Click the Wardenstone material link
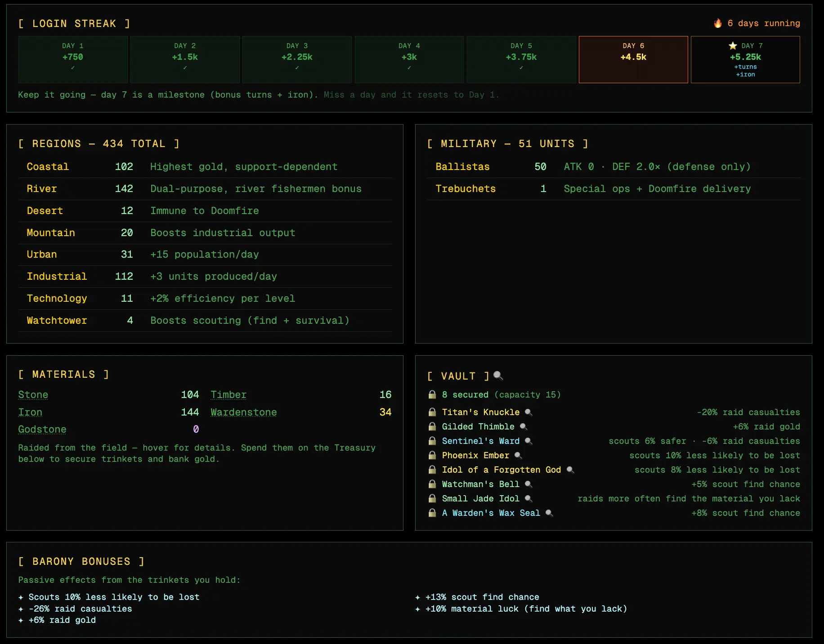 pos(244,412)
